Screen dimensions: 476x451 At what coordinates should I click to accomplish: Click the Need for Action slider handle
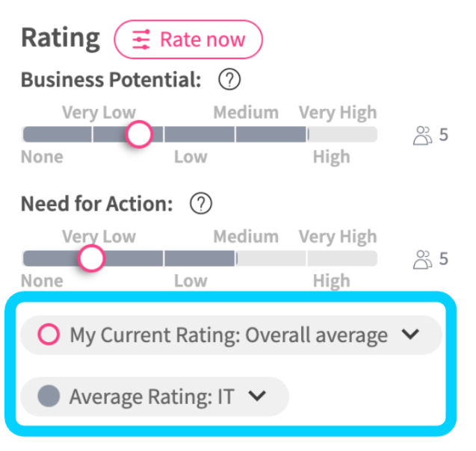pyautogui.click(x=91, y=258)
